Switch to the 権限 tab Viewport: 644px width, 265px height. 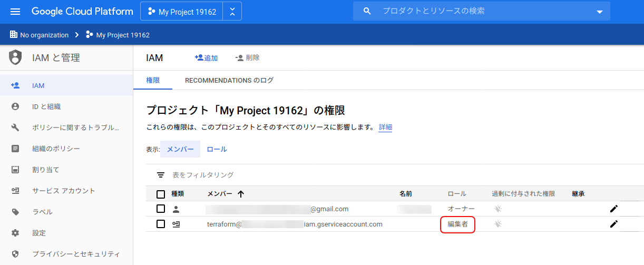[x=153, y=81]
